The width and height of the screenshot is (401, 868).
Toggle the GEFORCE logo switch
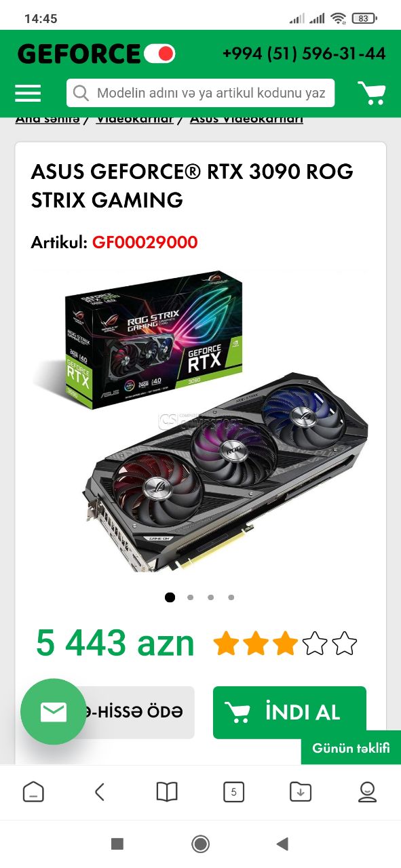tap(159, 53)
